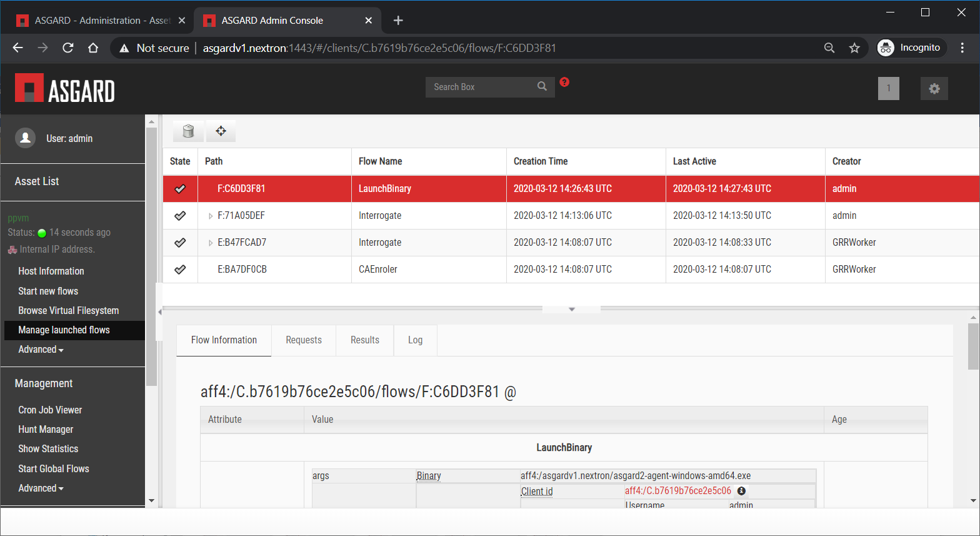Switch to ASGARD Administration Asset browser tab
This screenshot has height=536, width=980.
[x=100, y=20]
